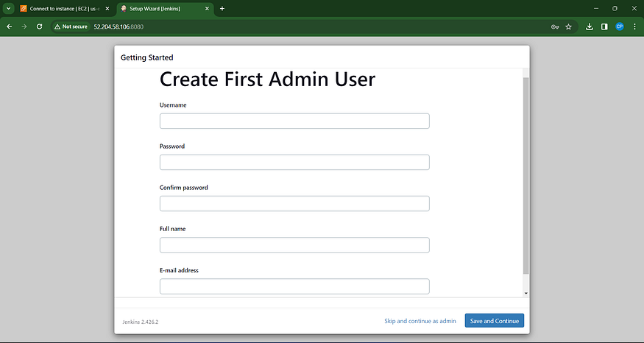Click the Jenkins 2.426.2 version text

pyautogui.click(x=140, y=322)
